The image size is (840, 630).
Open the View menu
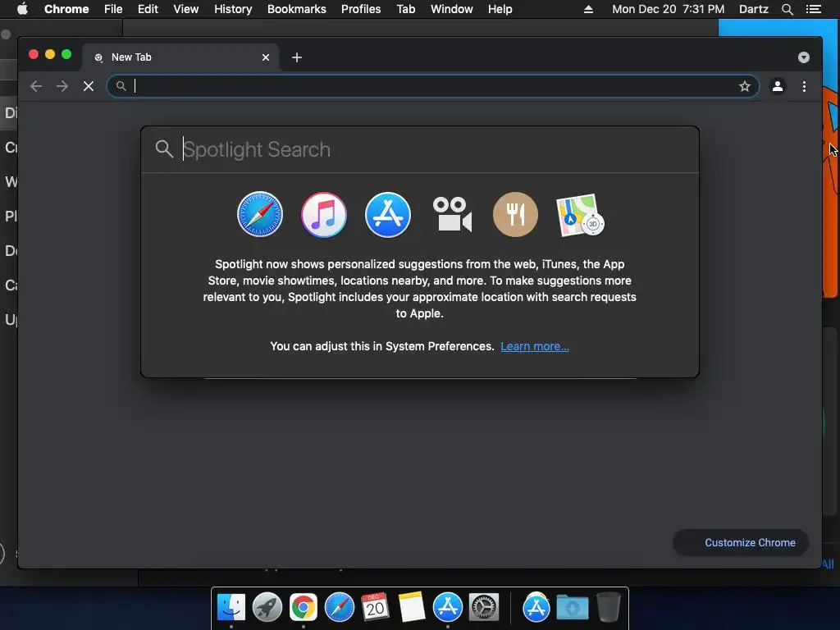point(186,9)
